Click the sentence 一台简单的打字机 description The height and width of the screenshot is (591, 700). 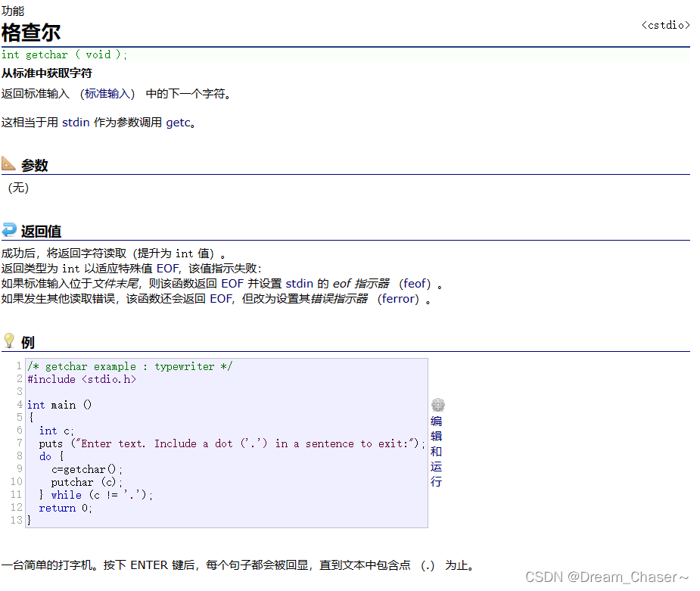[x=238, y=565]
